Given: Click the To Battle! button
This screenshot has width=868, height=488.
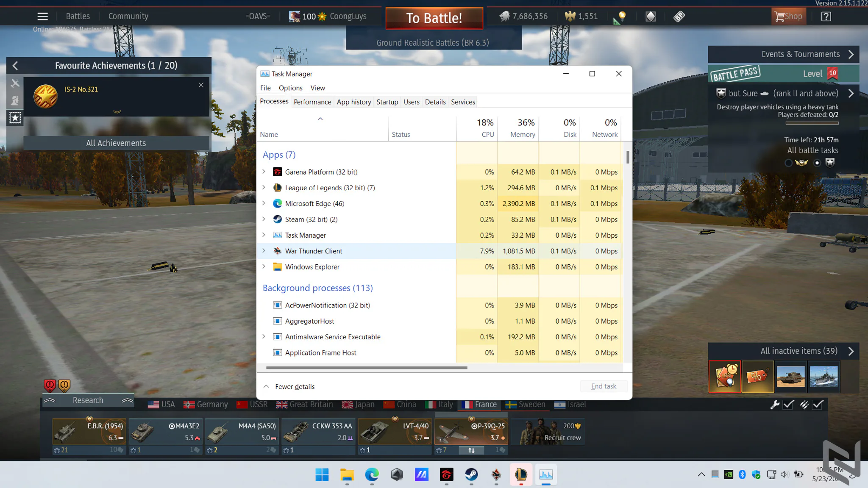Looking at the screenshot, I should [x=434, y=18].
